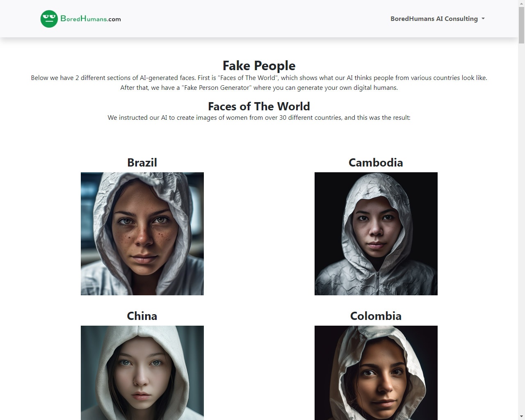
Task: Click the scrollbar up arrow
Action: click(x=521, y=3)
